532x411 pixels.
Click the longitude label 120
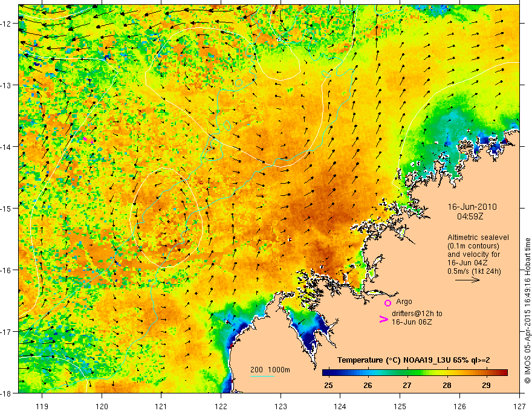click(x=102, y=407)
